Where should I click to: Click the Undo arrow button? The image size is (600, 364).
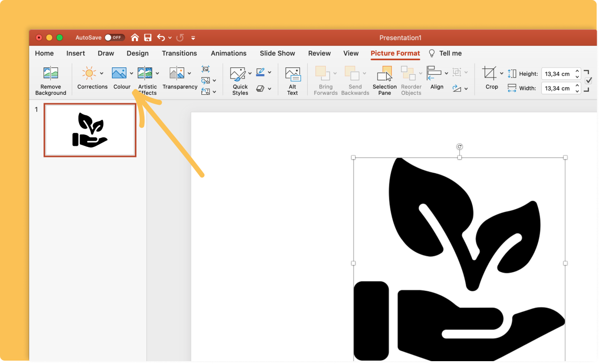162,37
